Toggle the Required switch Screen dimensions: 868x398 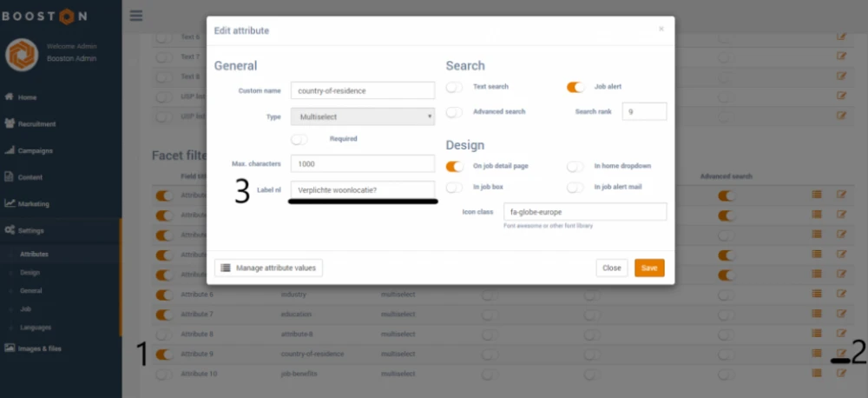point(300,138)
